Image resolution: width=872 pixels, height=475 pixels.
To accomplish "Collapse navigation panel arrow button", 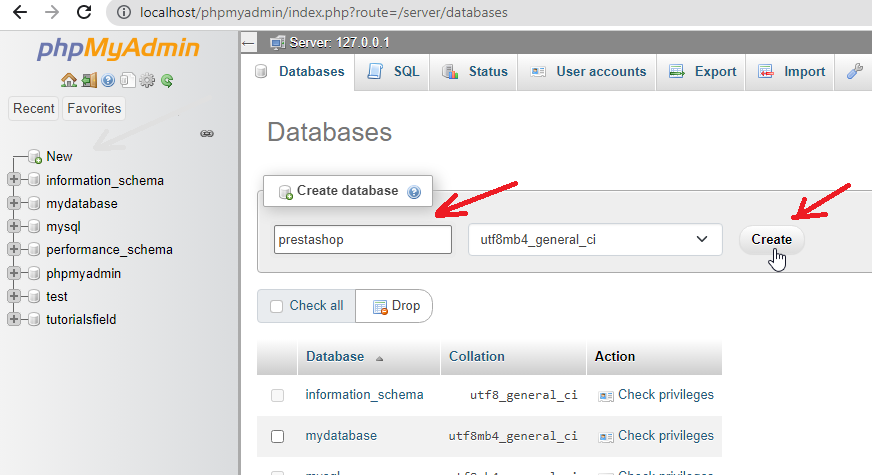I will (249, 43).
